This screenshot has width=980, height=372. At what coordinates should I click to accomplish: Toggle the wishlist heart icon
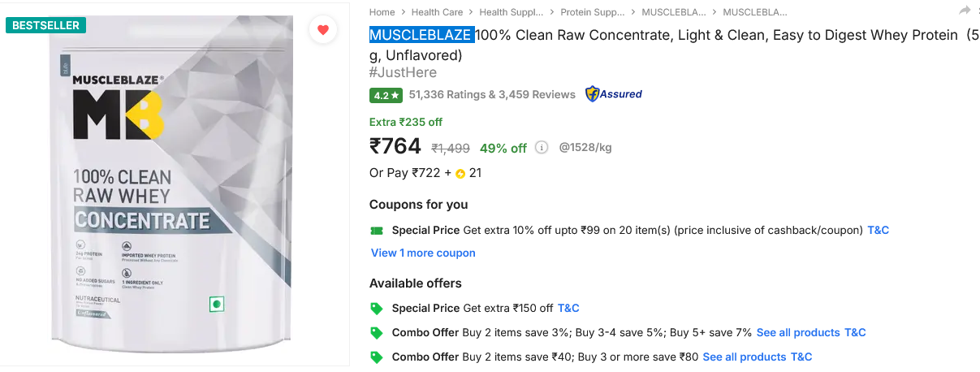(x=323, y=30)
